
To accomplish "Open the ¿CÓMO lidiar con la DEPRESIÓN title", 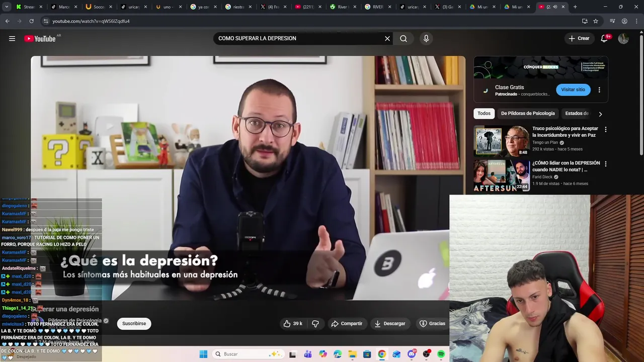I will (566, 166).
